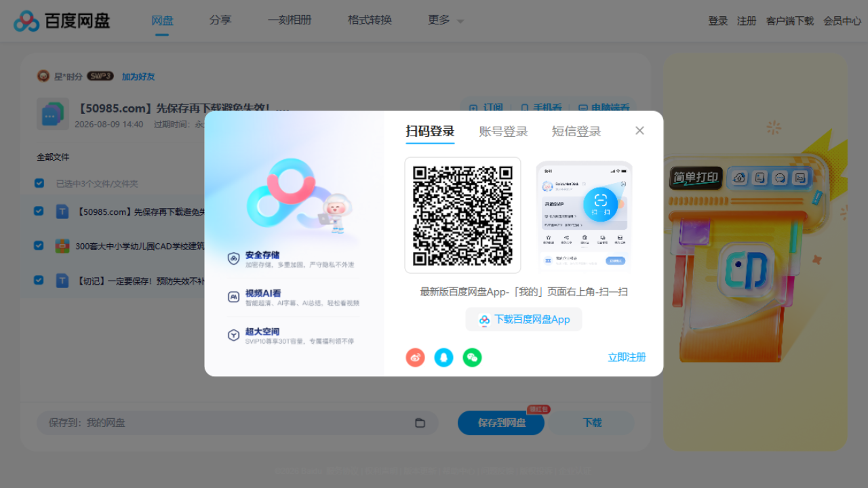Click 登录 link in header
868x488 pixels.
coord(718,21)
